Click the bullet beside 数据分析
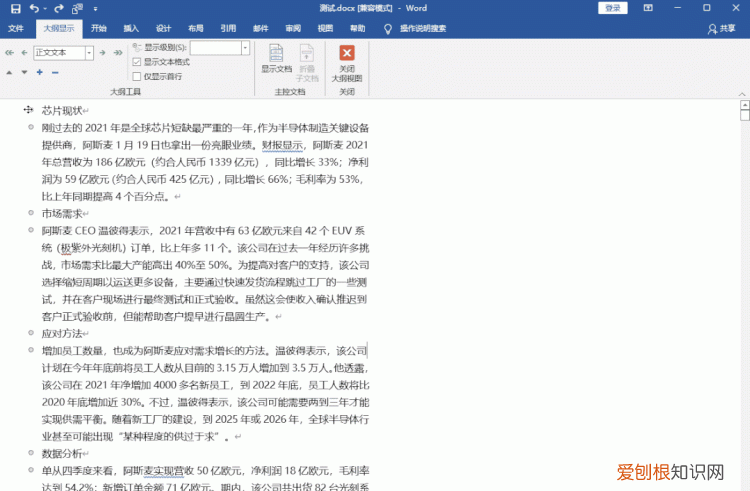 [x=31, y=453]
